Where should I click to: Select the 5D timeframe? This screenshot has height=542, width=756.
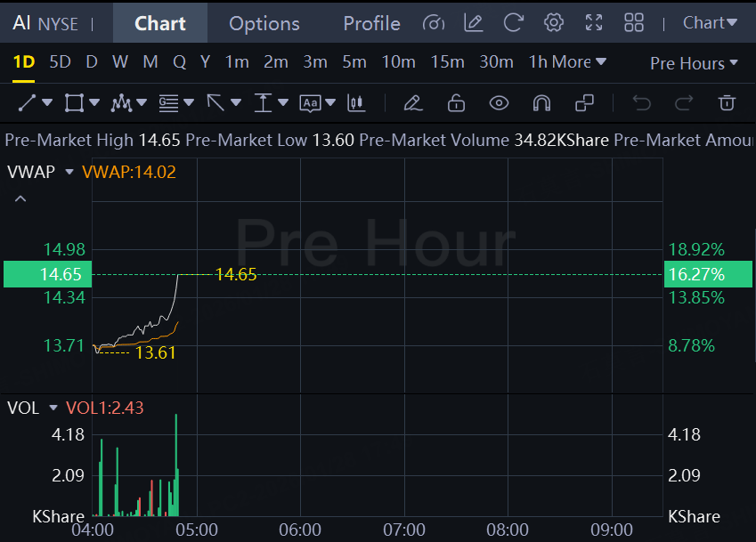(x=60, y=62)
